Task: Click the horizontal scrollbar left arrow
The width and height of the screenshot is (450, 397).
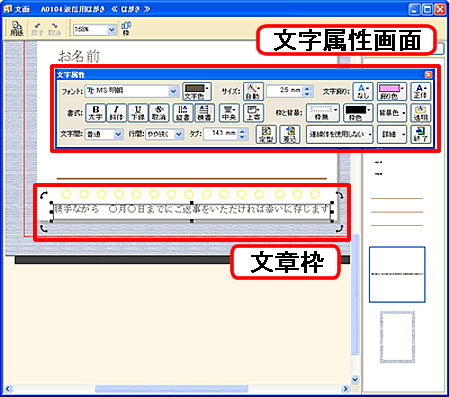Action: 9,389
